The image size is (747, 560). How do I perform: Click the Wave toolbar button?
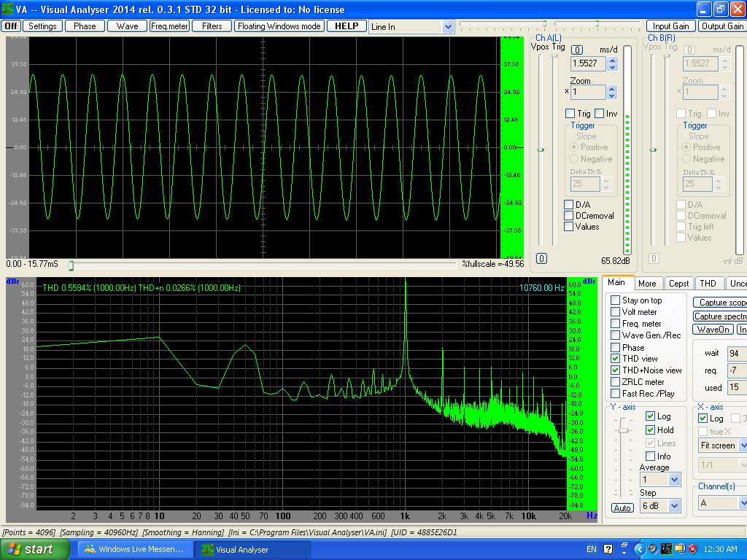(x=127, y=26)
